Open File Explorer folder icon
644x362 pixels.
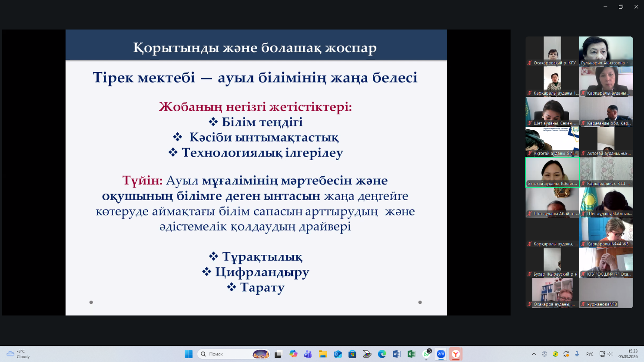tap(322, 354)
